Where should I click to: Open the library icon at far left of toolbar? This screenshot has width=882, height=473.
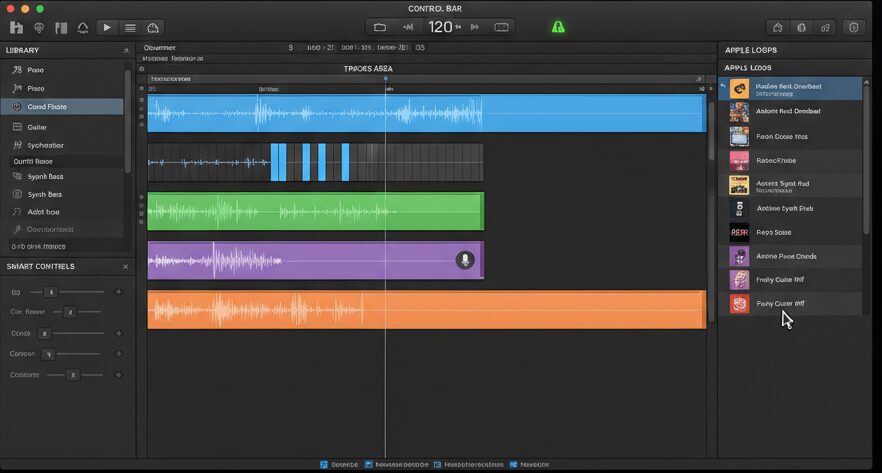(x=17, y=27)
